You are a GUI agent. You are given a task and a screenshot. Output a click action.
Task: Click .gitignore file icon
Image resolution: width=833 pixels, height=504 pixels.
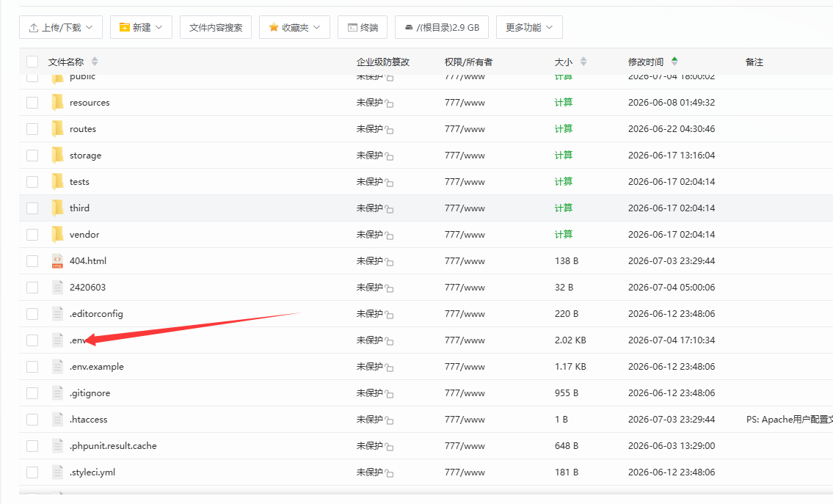(57, 393)
